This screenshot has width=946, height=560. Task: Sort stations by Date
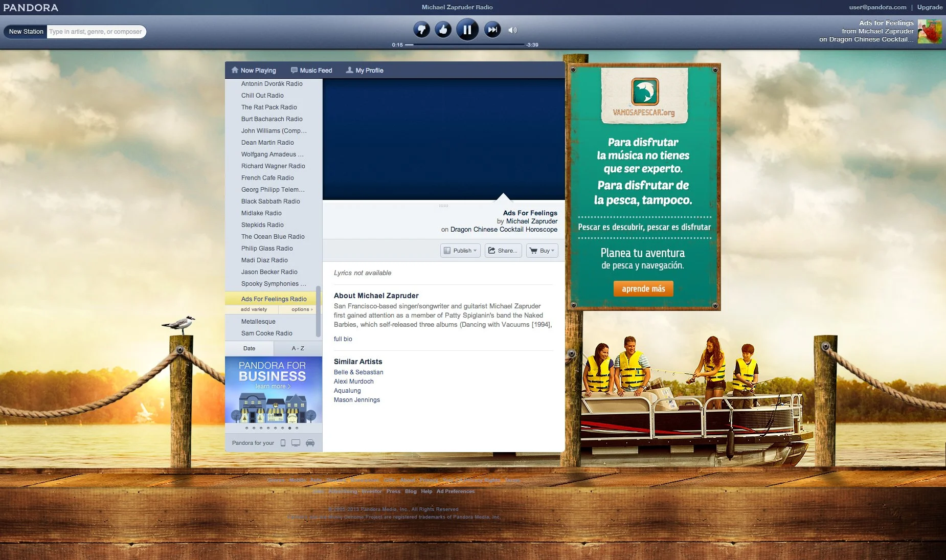tap(249, 348)
